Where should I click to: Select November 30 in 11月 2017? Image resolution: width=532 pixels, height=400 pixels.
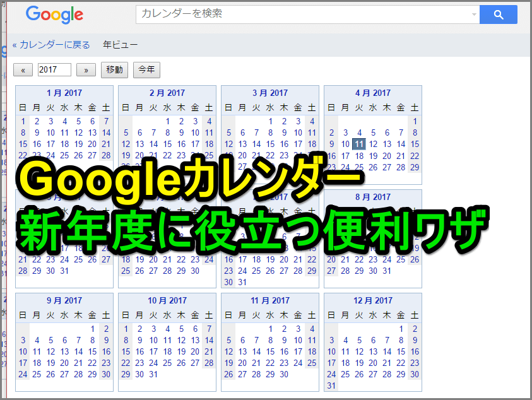pyautogui.click(x=284, y=375)
